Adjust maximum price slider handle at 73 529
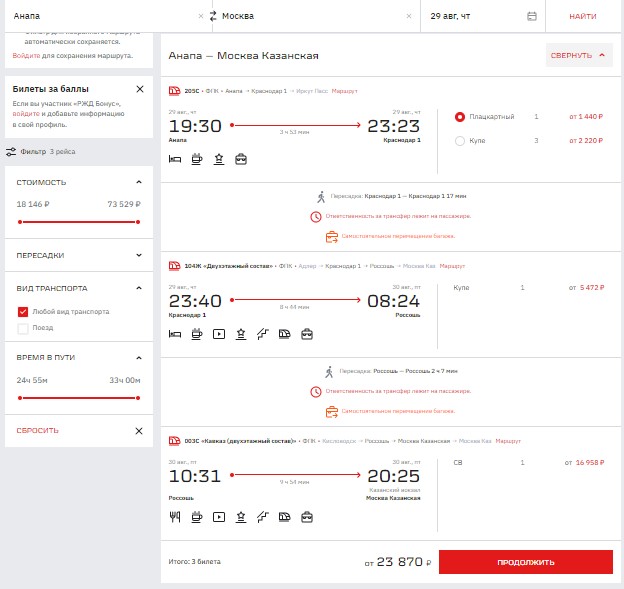 click(x=138, y=222)
